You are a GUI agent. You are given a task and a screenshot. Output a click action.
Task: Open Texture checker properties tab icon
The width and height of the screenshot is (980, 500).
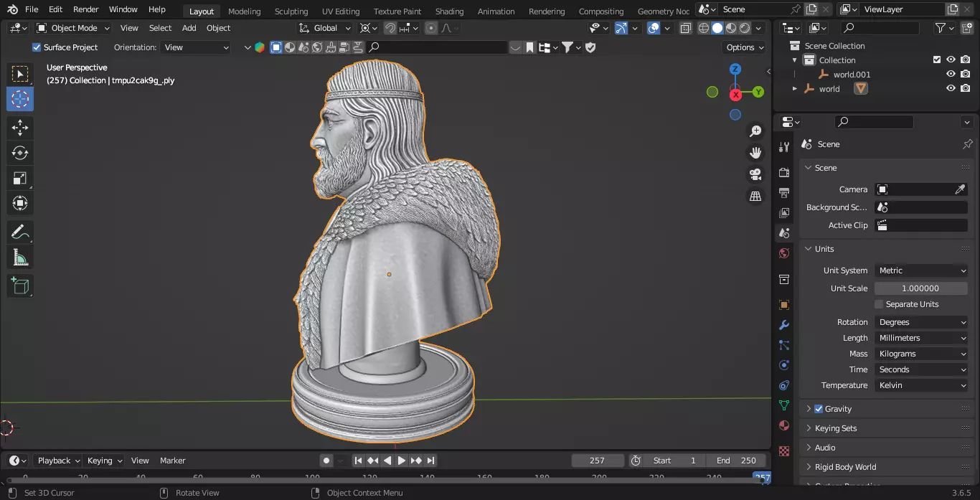tap(784, 451)
